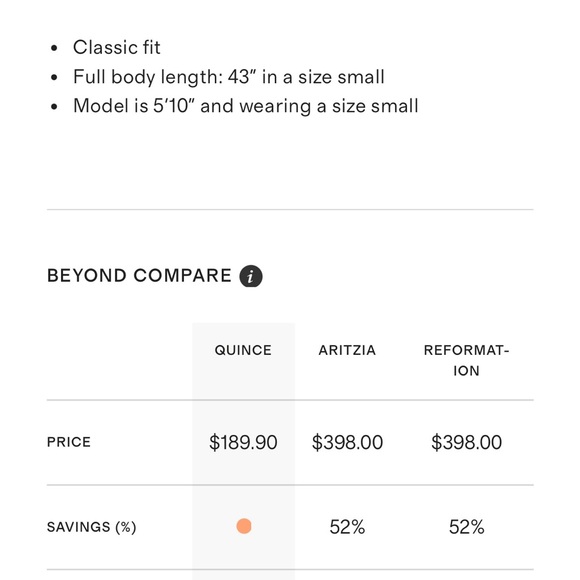Select the Classic fit bullet text
Image resolution: width=580 pixels, height=580 pixels.
pos(117,47)
